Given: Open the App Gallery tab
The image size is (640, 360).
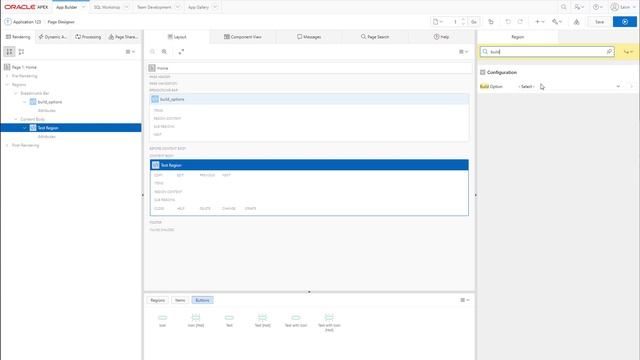Looking at the screenshot, I should (x=198, y=7).
